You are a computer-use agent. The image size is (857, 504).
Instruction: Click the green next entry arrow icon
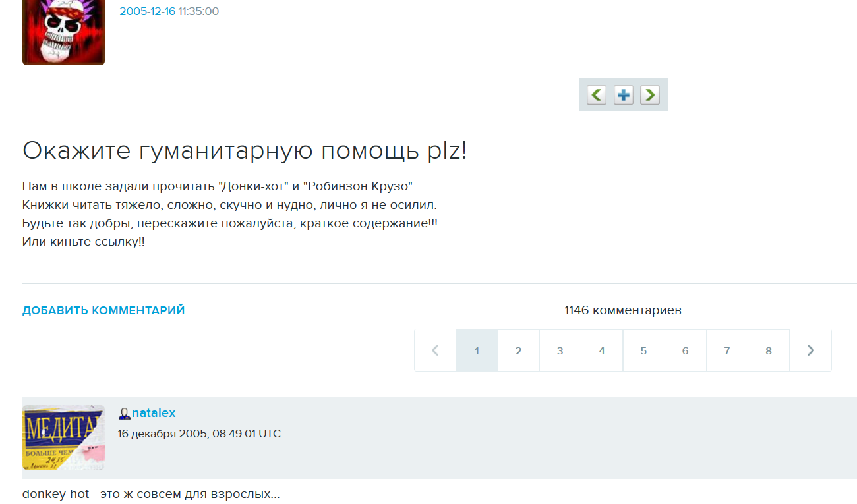coord(649,95)
